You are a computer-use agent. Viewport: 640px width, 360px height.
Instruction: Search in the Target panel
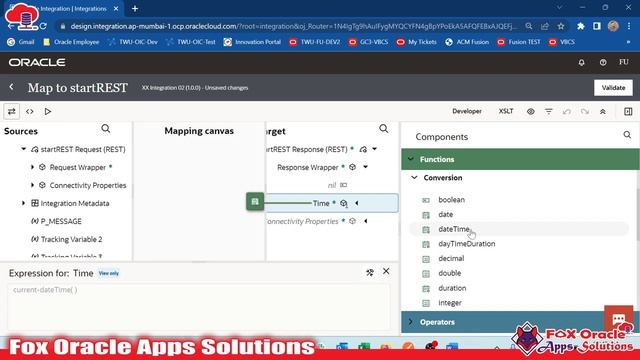384,129
